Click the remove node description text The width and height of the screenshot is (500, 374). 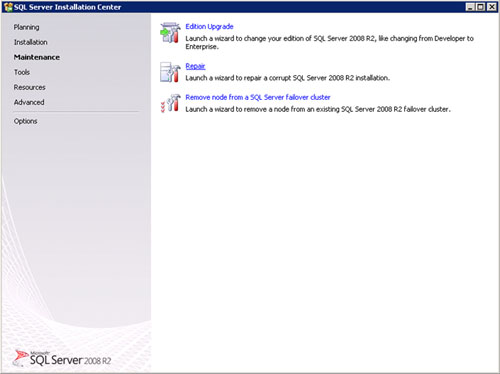coord(318,109)
